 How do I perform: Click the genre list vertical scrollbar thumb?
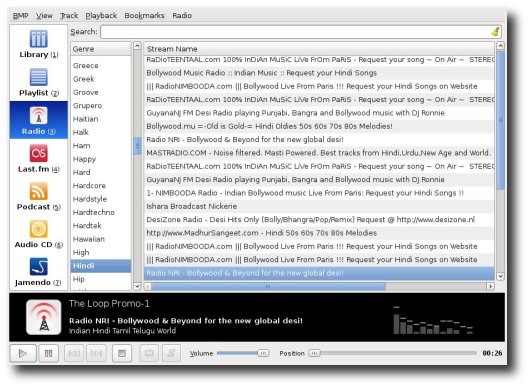(x=137, y=146)
